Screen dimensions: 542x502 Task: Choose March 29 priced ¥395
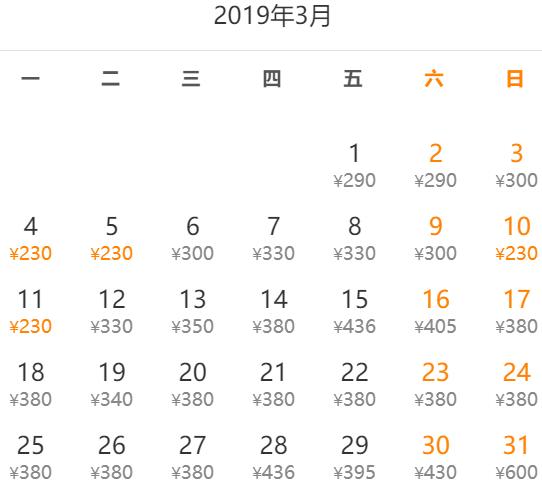(354, 458)
